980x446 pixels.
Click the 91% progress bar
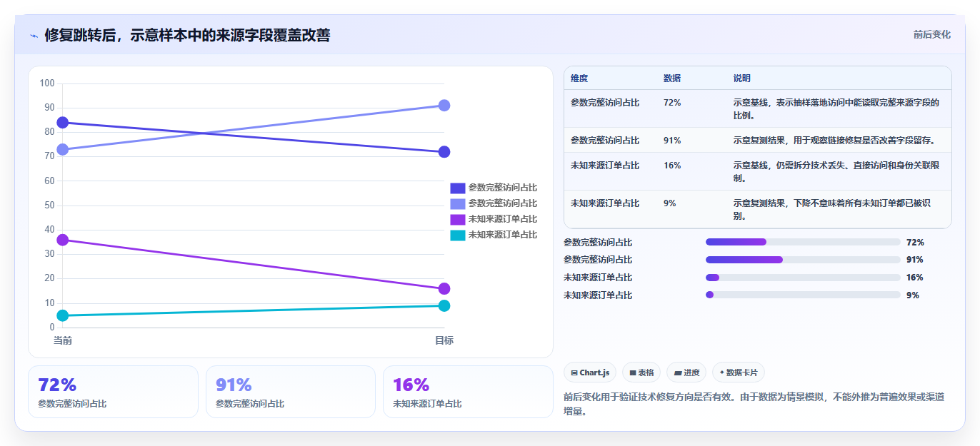pos(803,260)
